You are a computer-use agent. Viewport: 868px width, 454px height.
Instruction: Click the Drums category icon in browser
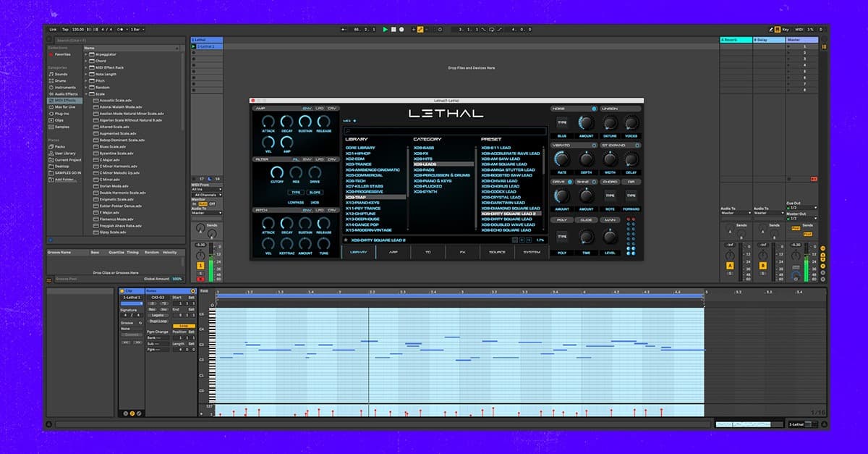(51, 80)
